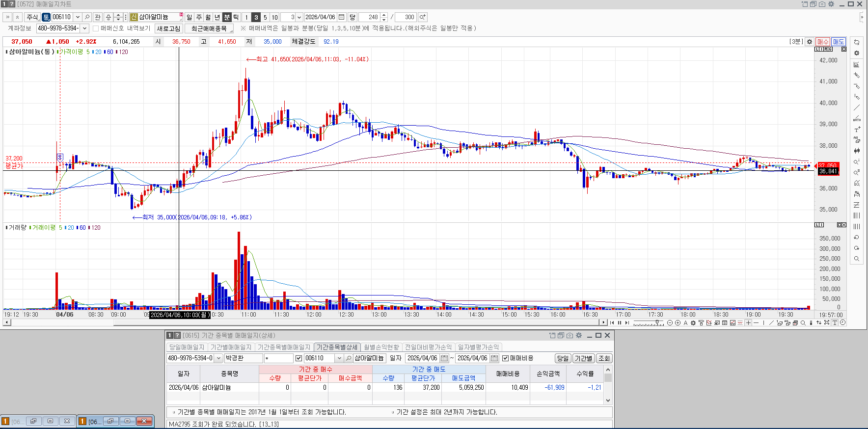Expand 주식 market type dropdown
The height and width of the screenshot is (429, 868).
[x=32, y=17]
